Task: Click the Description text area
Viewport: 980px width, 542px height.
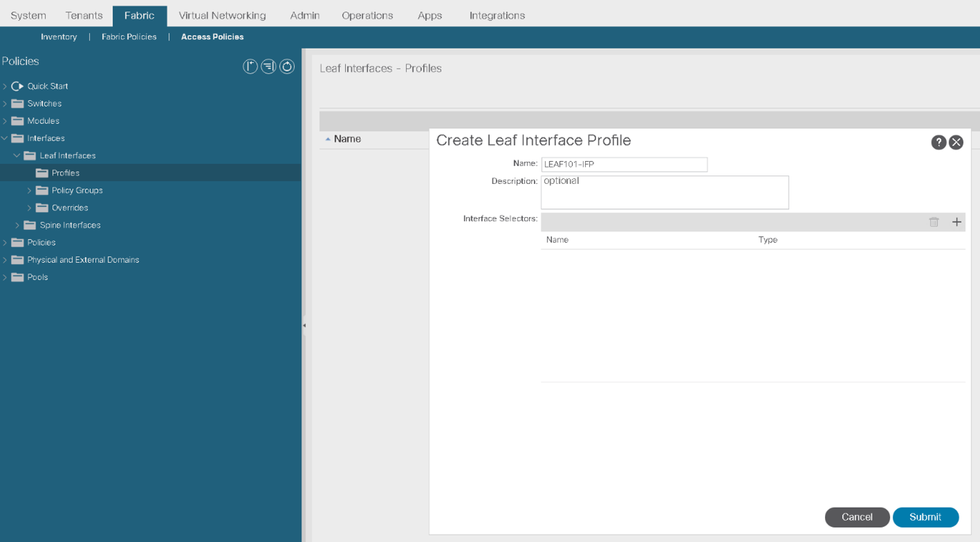Action: coord(664,193)
